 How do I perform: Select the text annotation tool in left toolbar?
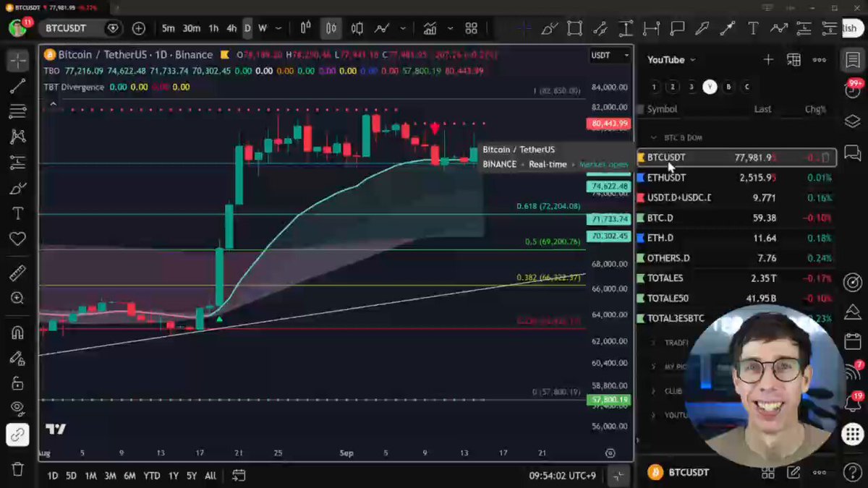[17, 214]
